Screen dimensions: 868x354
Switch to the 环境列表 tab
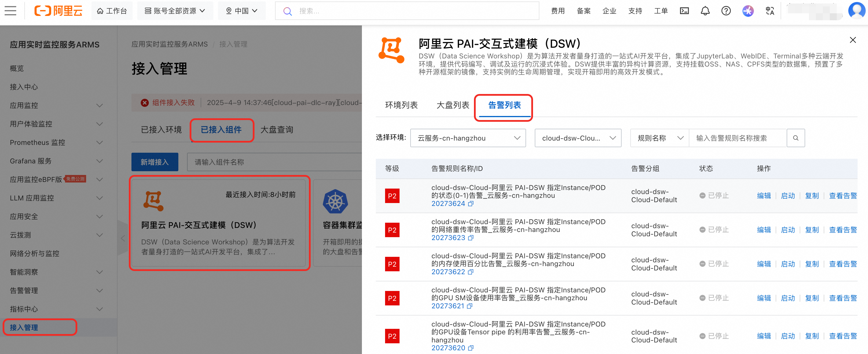pyautogui.click(x=401, y=105)
